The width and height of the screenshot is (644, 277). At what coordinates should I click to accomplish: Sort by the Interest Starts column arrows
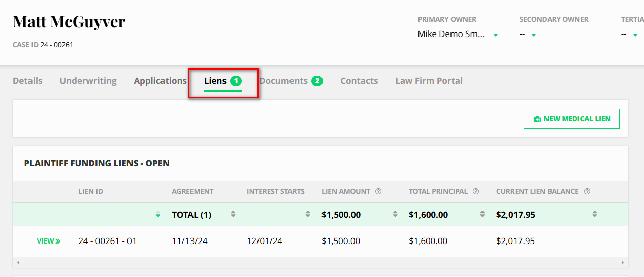308,214
